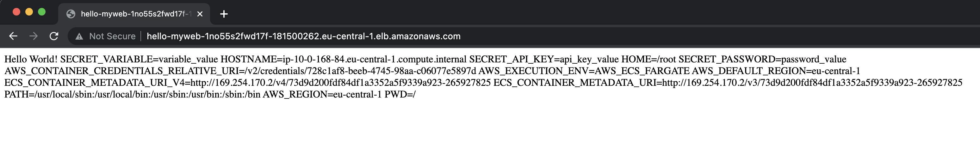Click the "Not Secure" site info label

pos(112,36)
